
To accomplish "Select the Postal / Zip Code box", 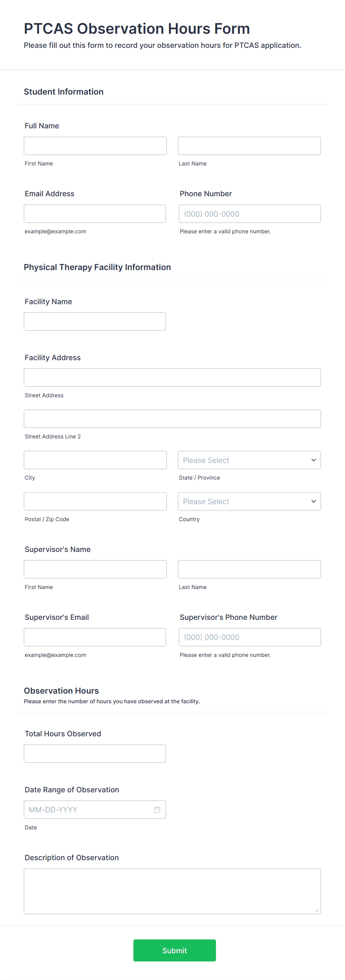I will tap(95, 501).
